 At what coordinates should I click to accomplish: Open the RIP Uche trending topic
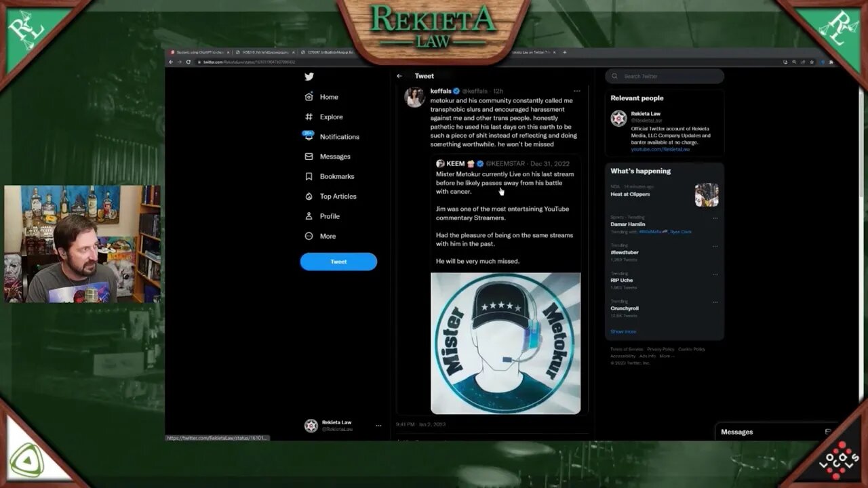coord(622,280)
